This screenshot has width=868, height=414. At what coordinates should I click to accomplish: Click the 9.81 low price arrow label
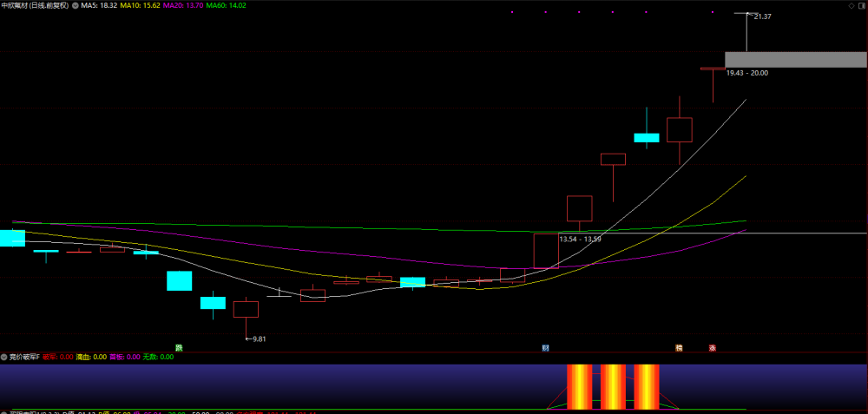pyautogui.click(x=258, y=339)
